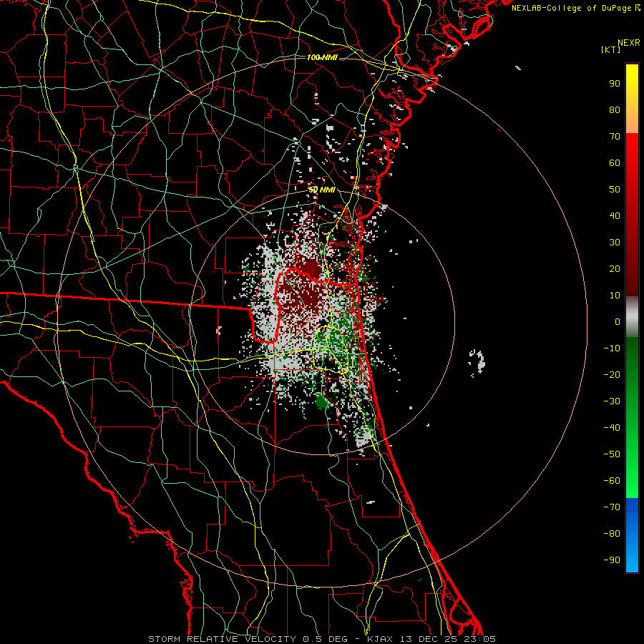Click the gray zero-velocity segment of color bar
The height and width of the screenshot is (644, 644).
[x=632, y=316]
